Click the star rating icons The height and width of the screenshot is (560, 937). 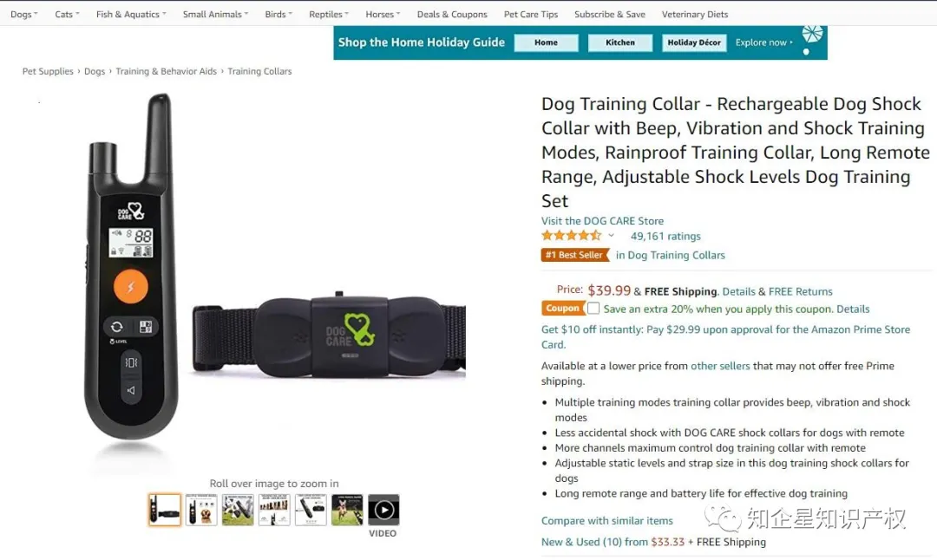coord(571,236)
